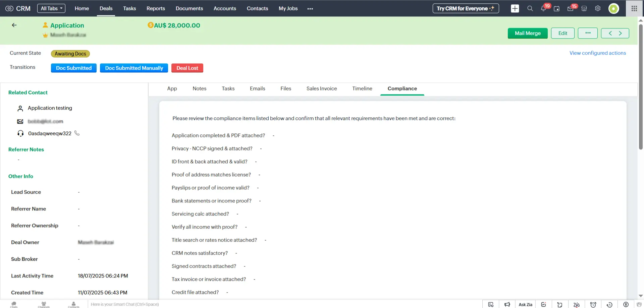The height and width of the screenshot is (308, 644).
Task: Click the Mail Merge button
Action: tap(527, 33)
